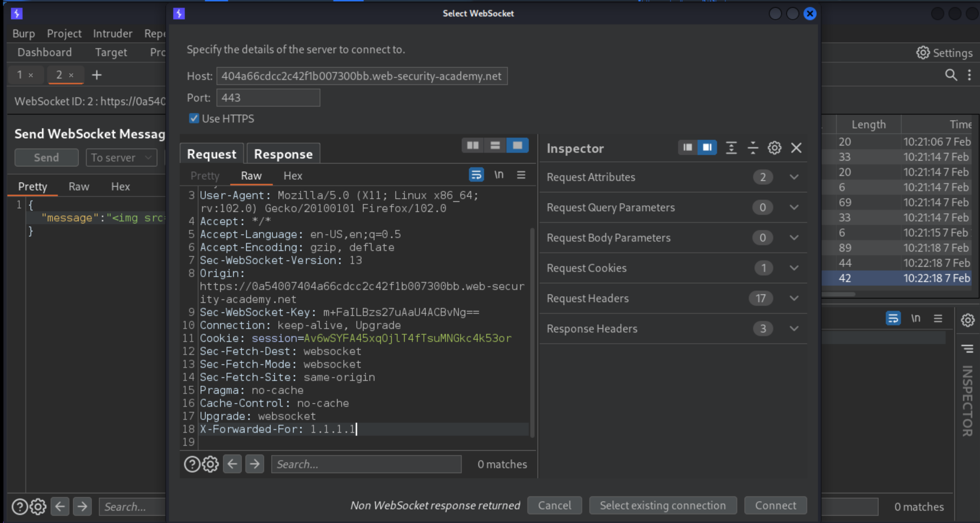
Task: Click Send button in Repeater window
Action: point(47,157)
